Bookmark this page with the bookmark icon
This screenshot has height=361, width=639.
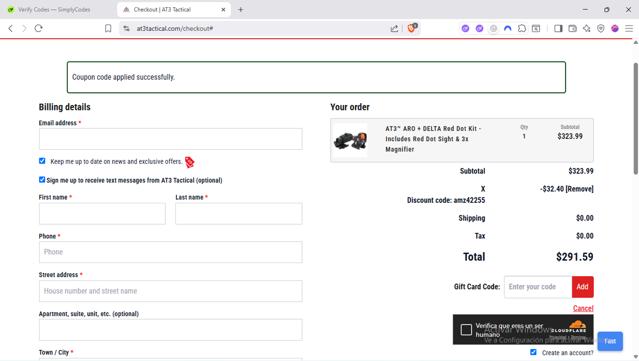(x=108, y=29)
